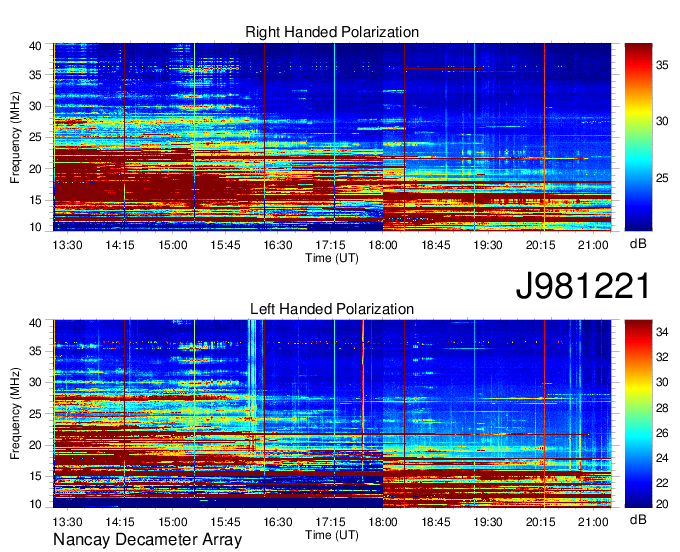Click "Frequency (MHz)" axis label of lower plot
Image resolution: width=680 pixels, height=552 pixels.
(15, 413)
